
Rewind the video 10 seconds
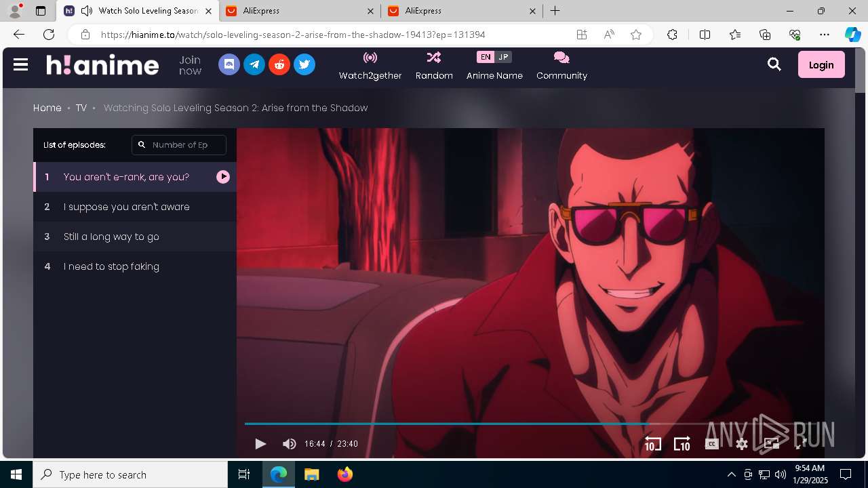click(x=652, y=444)
